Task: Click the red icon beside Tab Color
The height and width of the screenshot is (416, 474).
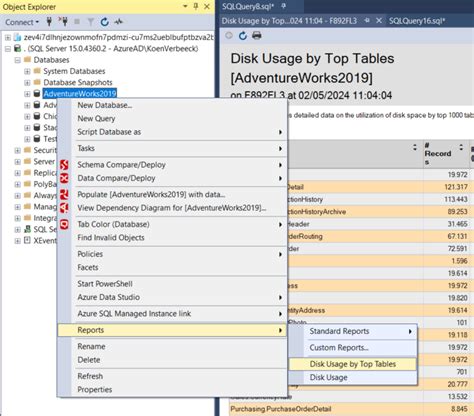Action: (64, 224)
